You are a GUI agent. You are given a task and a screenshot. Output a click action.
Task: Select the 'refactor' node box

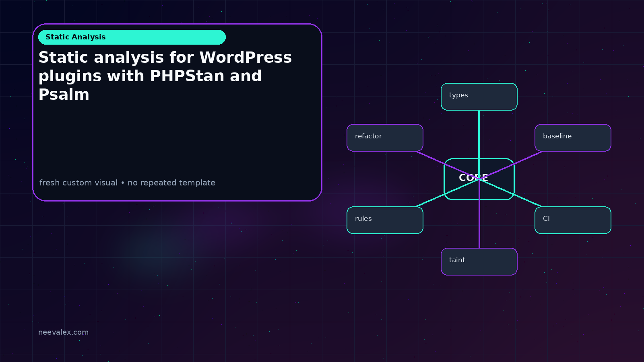(x=385, y=138)
